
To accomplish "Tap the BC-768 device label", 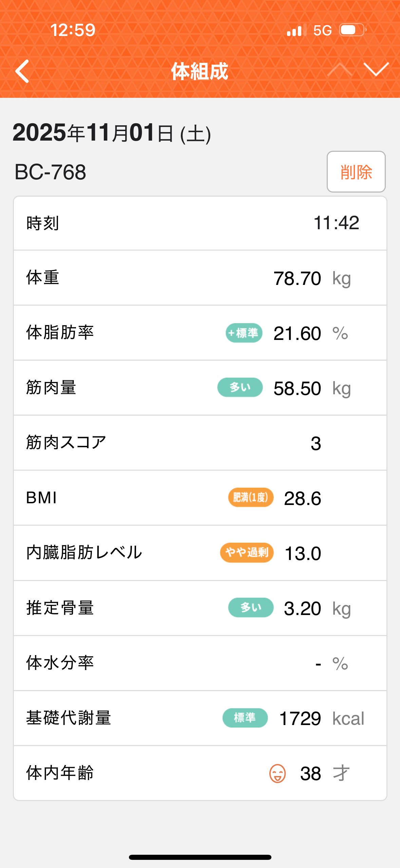I will coord(50,172).
